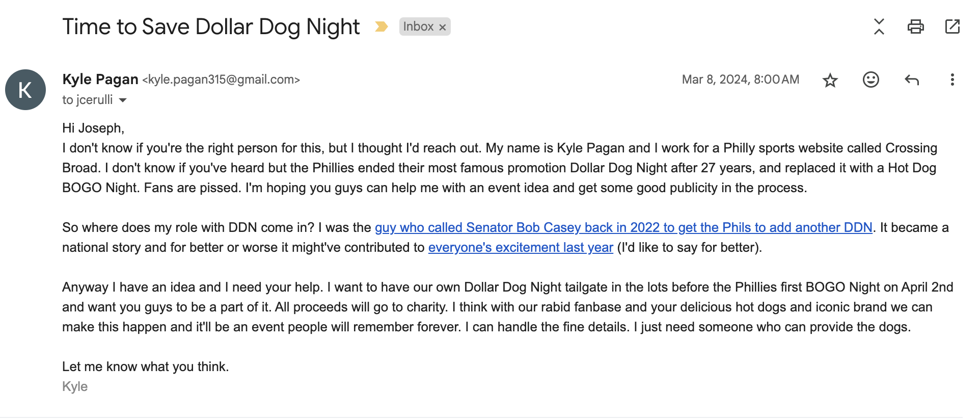The image size is (980, 419).
Task: Star this message from Kyle Pagan
Action: [x=830, y=80]
